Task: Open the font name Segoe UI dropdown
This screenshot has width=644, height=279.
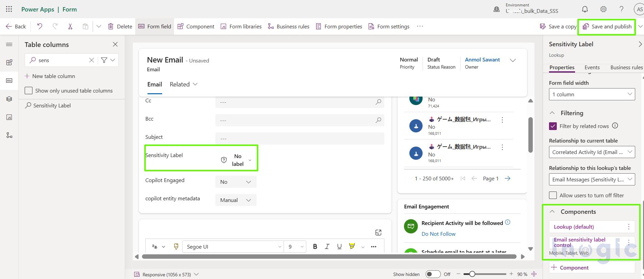Action: 233,247
